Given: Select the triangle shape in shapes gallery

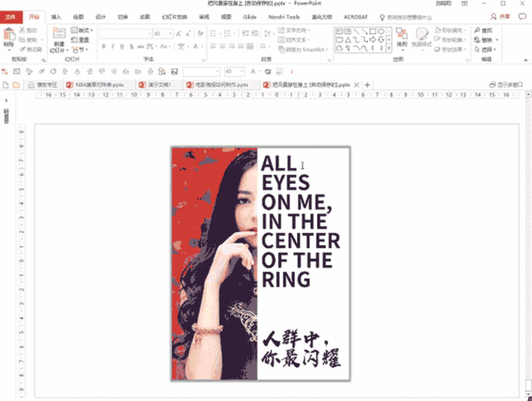Looking at the screenshot, I should click(x=347, y=40).
